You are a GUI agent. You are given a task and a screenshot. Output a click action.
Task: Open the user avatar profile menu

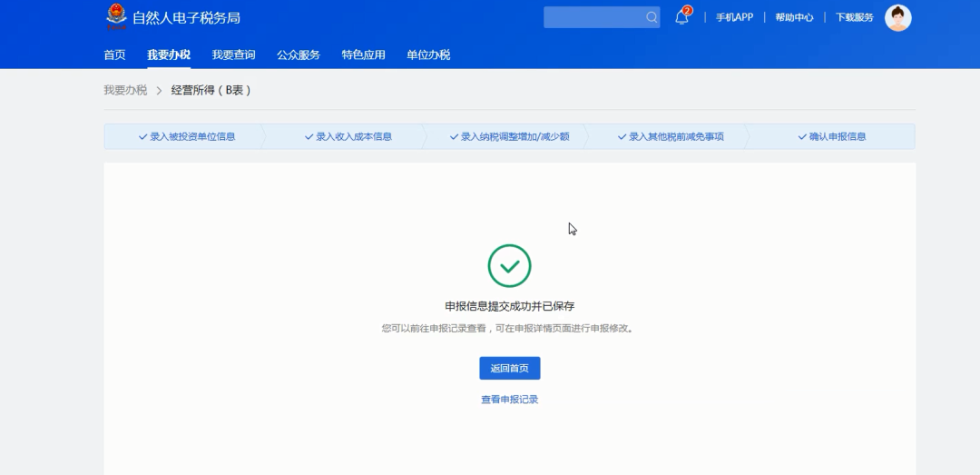(x=898, y=17)
